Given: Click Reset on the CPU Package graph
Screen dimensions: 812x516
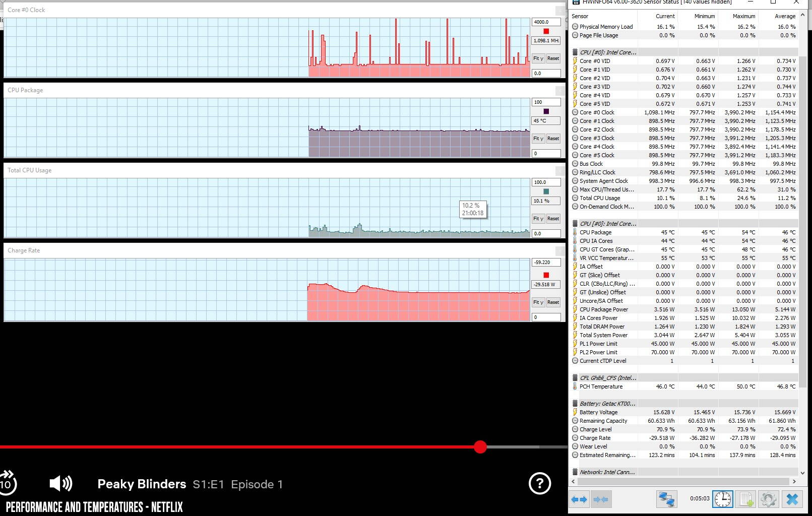Looking at the screenshot, I should click(553, 139).
